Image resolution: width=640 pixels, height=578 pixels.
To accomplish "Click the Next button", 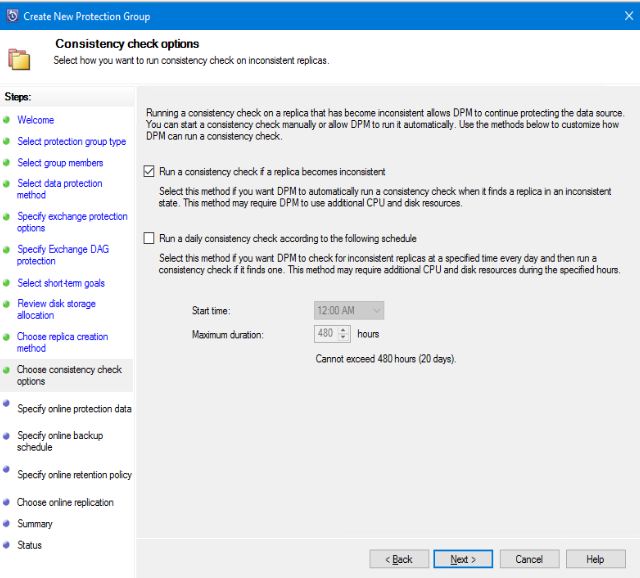I will (462, 559).
